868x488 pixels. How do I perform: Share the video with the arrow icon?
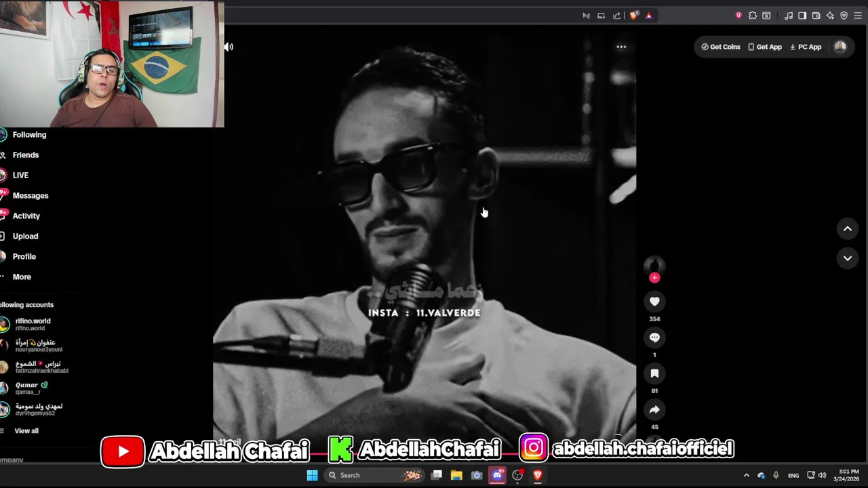click(654, 410)
